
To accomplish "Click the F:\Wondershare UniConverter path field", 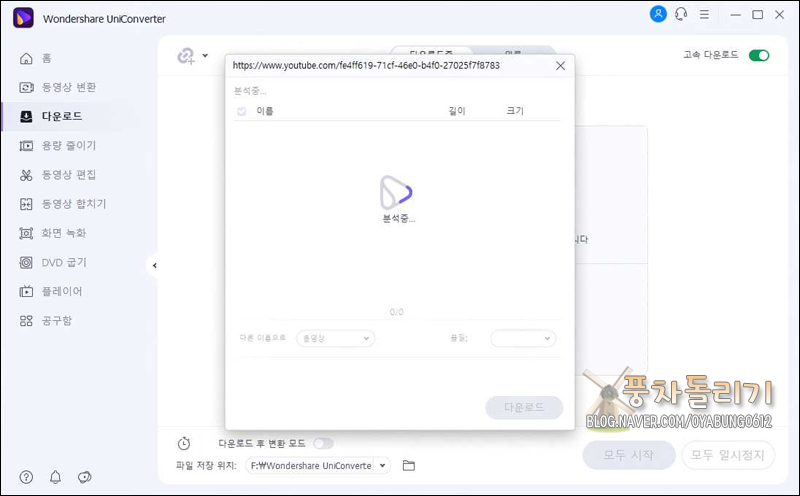I will [x=311, y=465].
